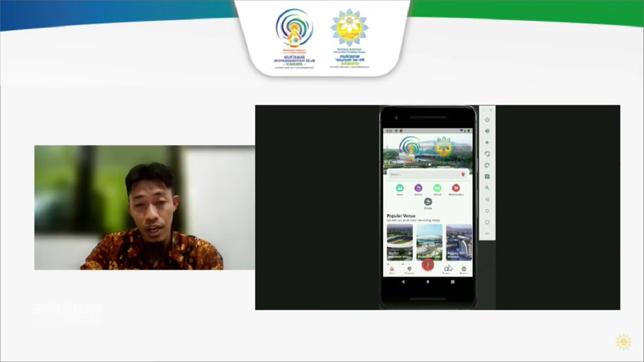Switch to the Home bottom tab
Image resolution: width=644 pixels, height=362 pixels.
tap(391, 270)
